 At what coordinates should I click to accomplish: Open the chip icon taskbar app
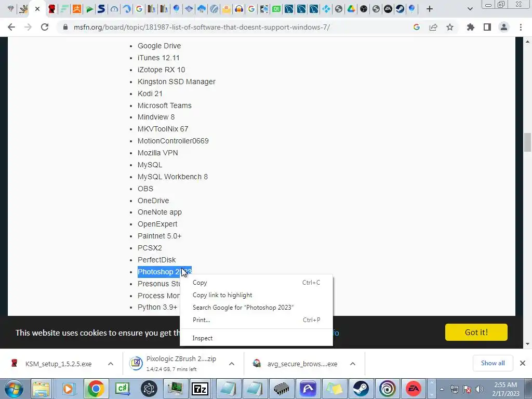[x=281, y=389]
